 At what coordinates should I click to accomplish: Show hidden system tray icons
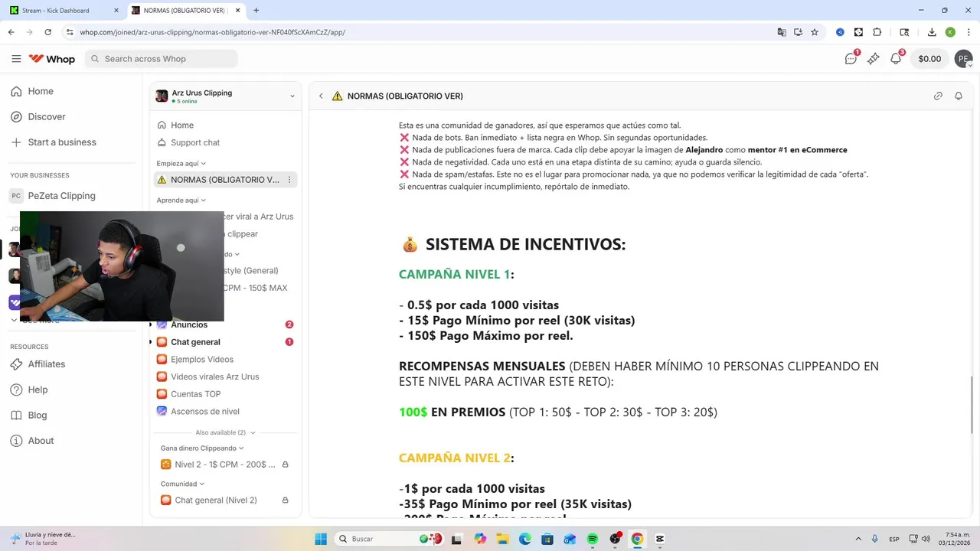tap(857, 539)
